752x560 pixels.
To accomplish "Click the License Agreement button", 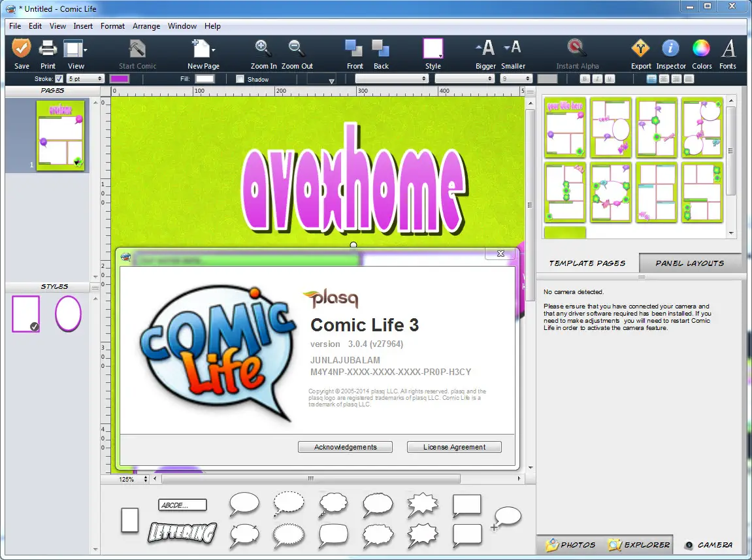I will [454, 447].
